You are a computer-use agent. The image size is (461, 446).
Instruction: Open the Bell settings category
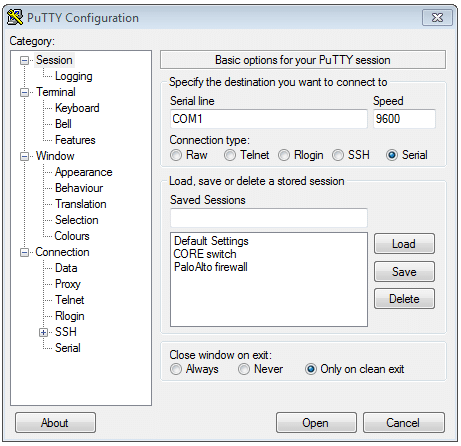[63, 124]
